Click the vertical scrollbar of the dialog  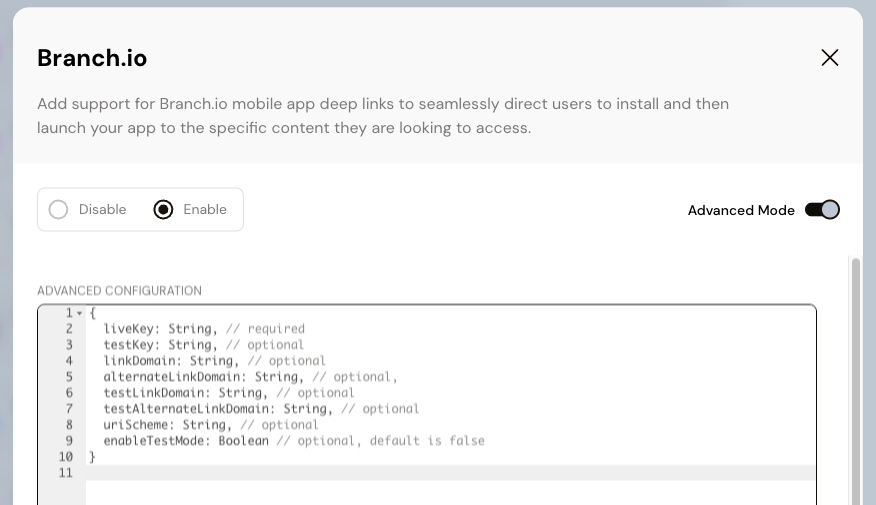coord(855,380)
